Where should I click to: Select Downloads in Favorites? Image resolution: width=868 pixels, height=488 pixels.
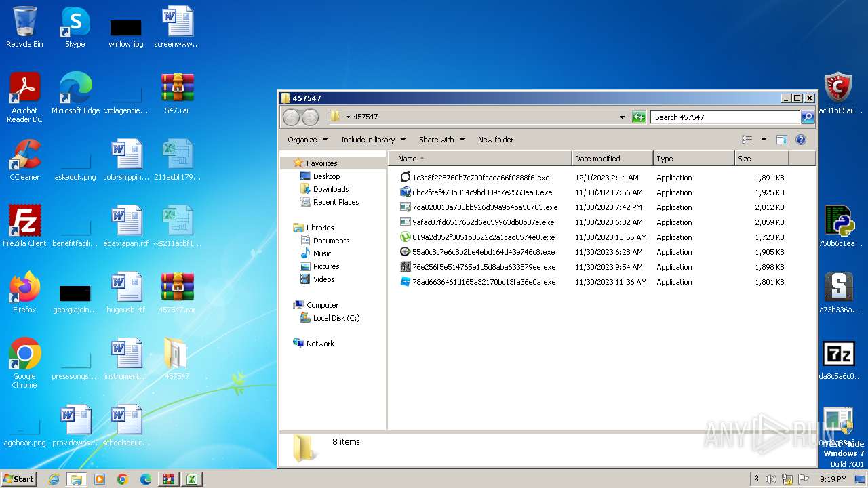click(331, 189)
